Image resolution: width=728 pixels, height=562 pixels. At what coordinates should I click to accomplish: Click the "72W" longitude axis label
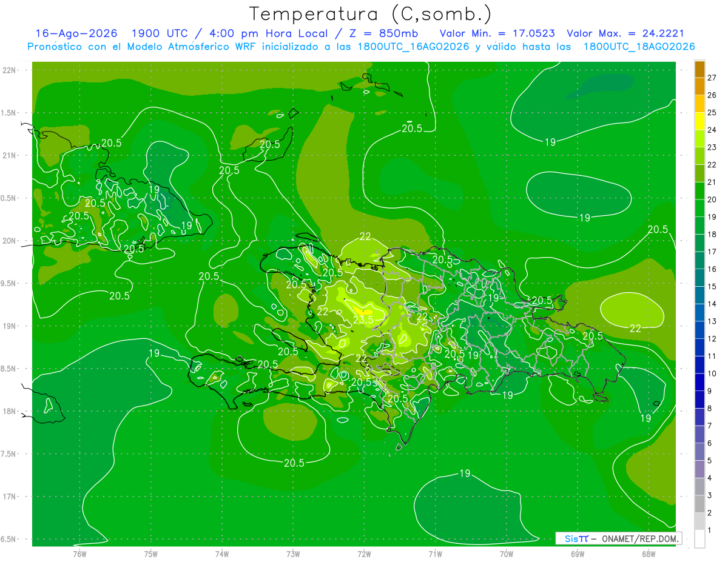(x=364, y=554)
